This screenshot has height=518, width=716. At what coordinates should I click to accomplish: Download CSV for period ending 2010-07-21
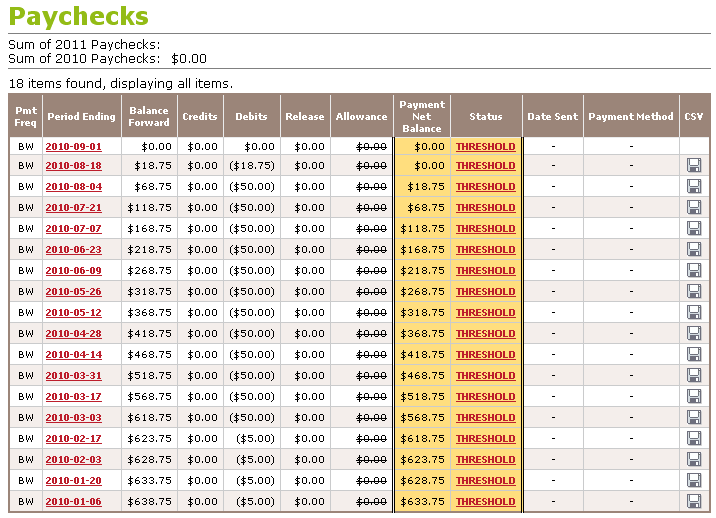click(694, 208)
